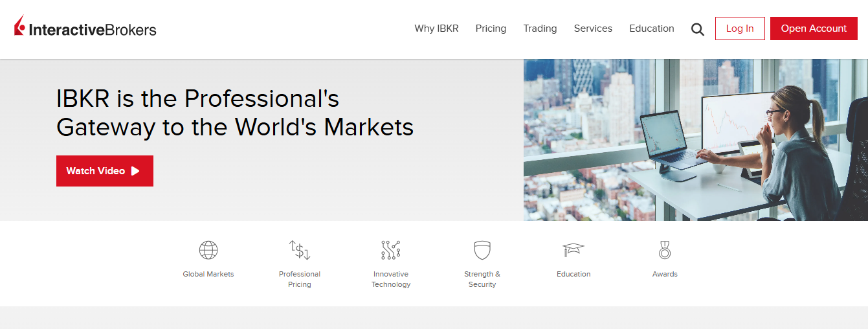Select the Professional Pricing dollar icon
This screenshot has width=868, height=329.
(x=300, y=250)
